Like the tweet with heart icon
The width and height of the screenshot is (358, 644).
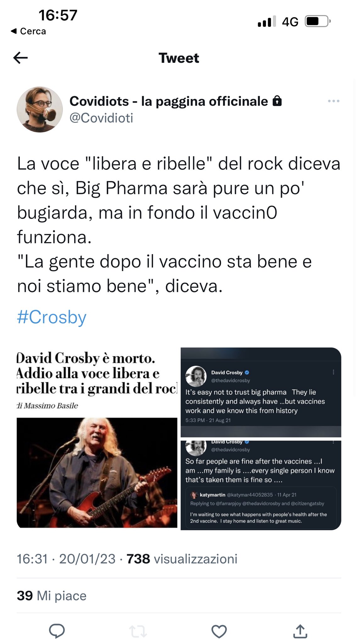click(219, 631)
